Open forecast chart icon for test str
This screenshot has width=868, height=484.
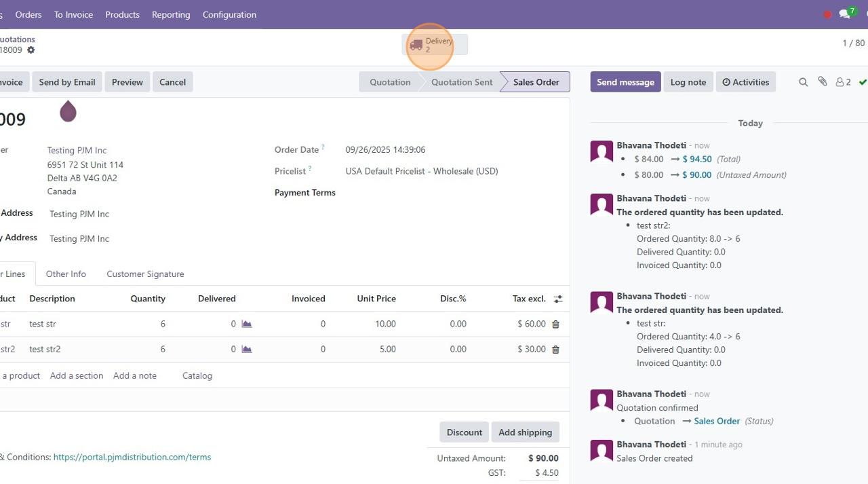click(x=247, y=324)
